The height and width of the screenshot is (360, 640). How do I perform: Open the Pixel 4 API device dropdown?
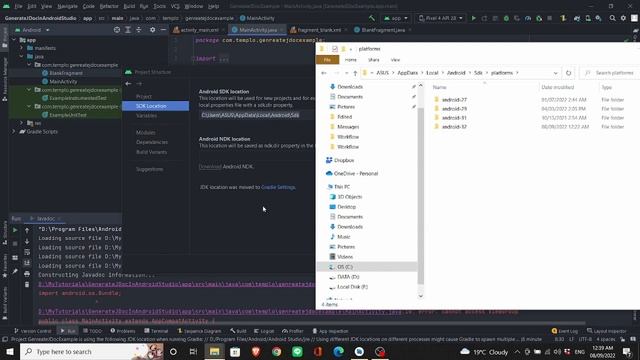point(441,18)
